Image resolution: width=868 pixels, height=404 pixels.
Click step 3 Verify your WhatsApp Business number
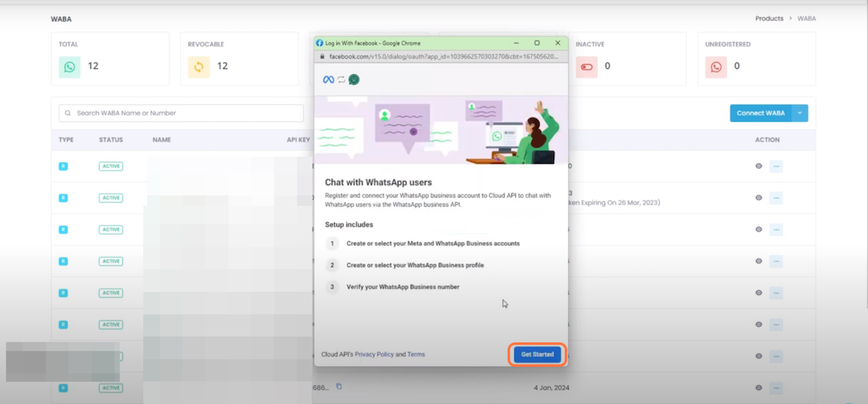403,287
